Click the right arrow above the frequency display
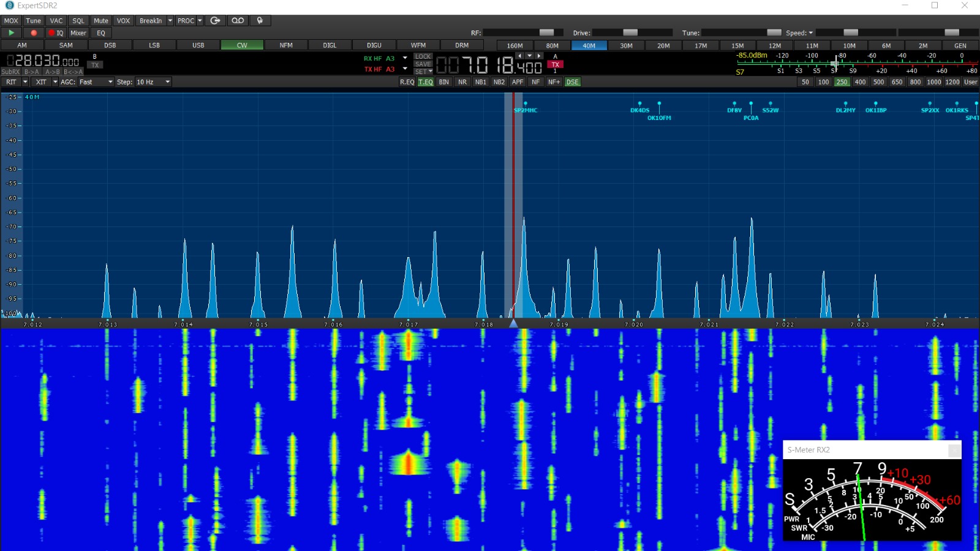Viewport: 980px width, 551px height. pyautogui.click(x=539, y=56)
